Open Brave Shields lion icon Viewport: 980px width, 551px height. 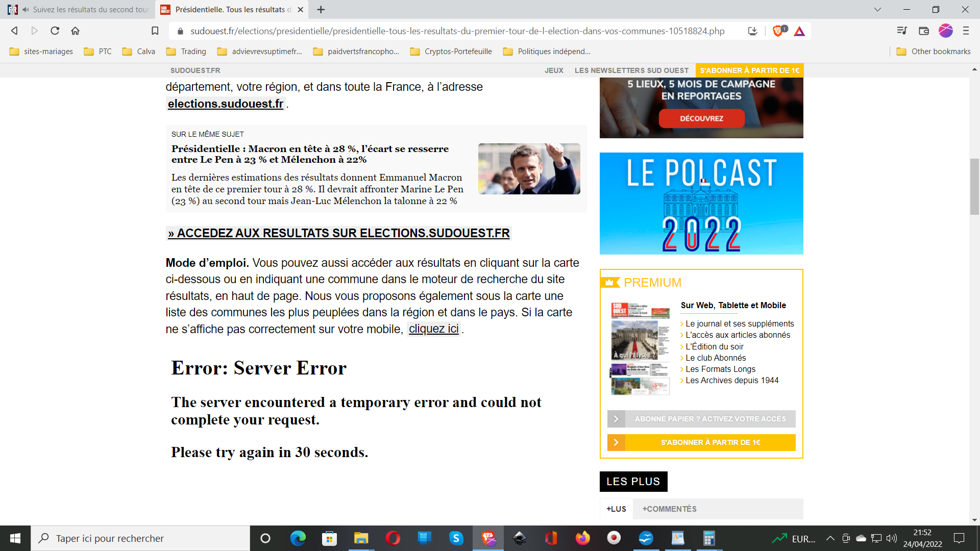[779, 31]
